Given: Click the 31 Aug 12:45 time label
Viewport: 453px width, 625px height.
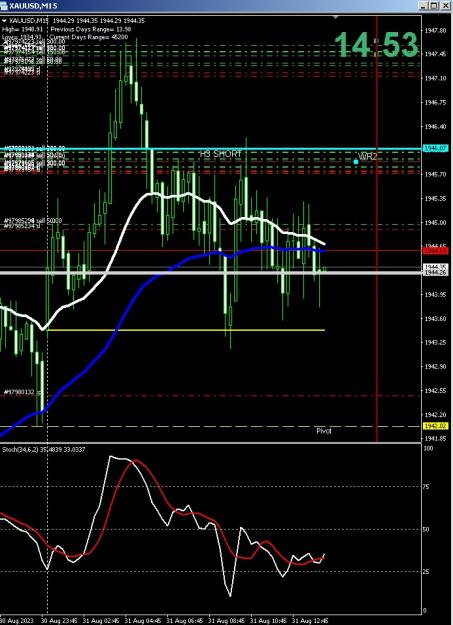Looking at the screenshot, I should click(309, 621).
